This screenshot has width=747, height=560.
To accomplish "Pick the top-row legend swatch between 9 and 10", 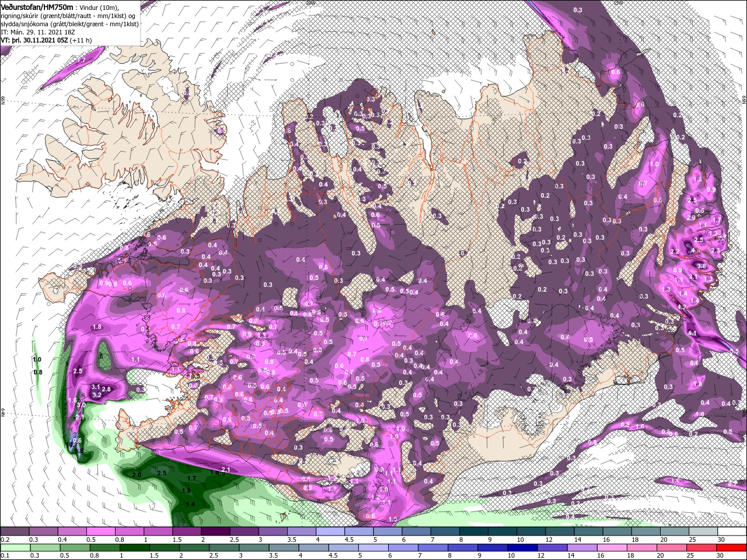I will [502, 531].
